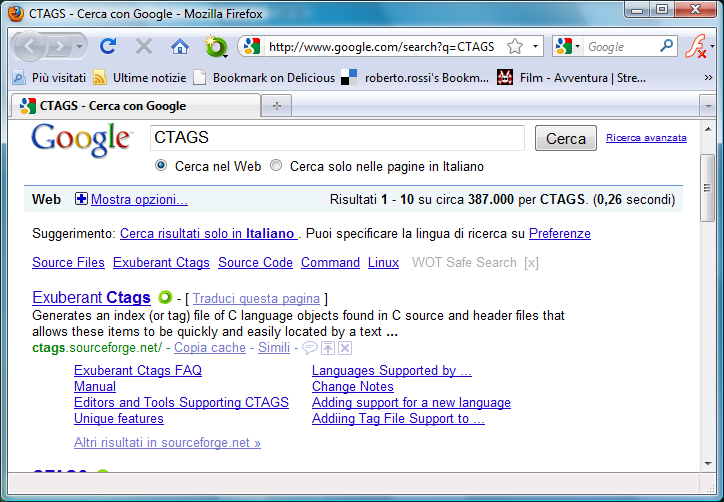724x502 pixels.
Task: Click the Adobe PDF icon in the toolbar
Action: (695, 46)
